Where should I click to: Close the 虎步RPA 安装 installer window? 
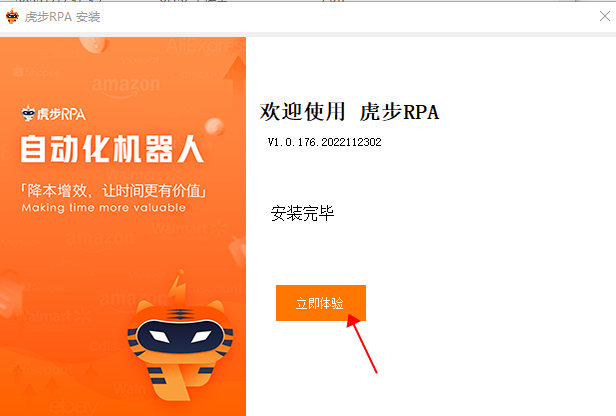point(605,16)
